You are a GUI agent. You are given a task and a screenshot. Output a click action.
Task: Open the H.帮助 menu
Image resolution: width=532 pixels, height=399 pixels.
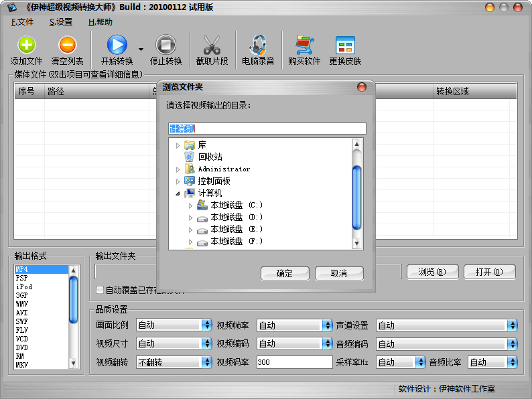(x=101, y=22)
